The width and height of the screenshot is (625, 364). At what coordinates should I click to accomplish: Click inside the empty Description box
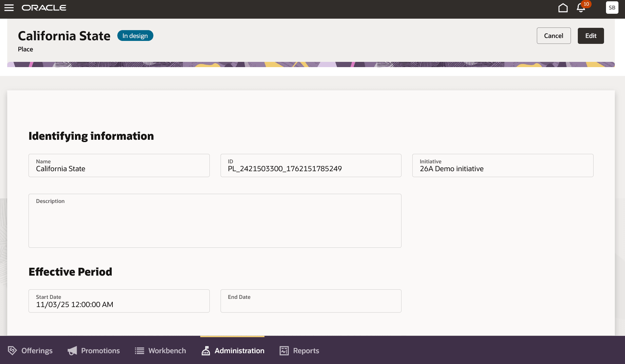click(215, 221)
